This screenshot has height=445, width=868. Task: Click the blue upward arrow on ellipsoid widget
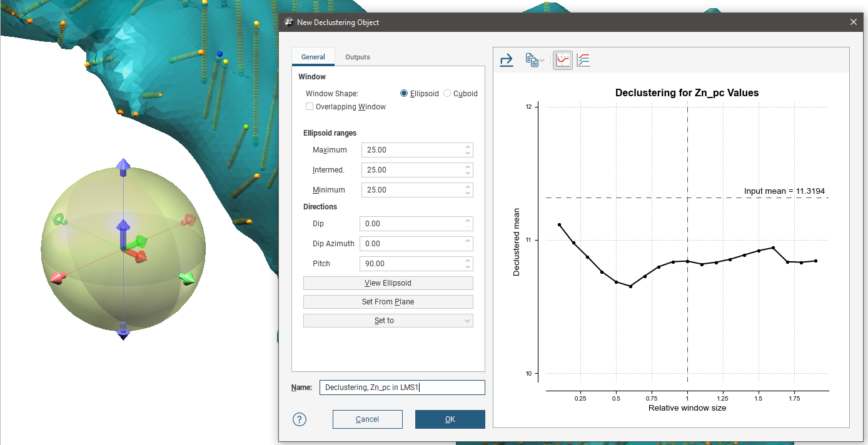point(123,167)
